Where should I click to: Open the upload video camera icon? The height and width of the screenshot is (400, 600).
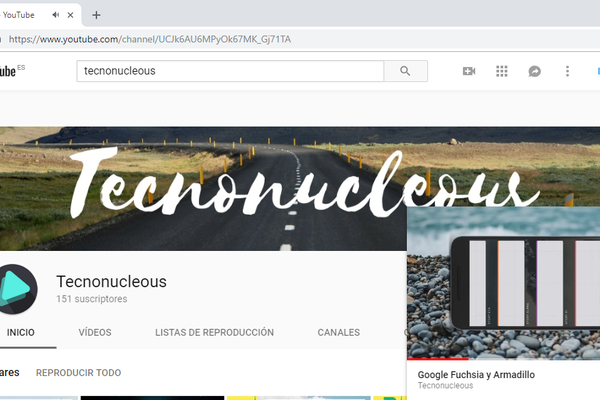point(469,71)
